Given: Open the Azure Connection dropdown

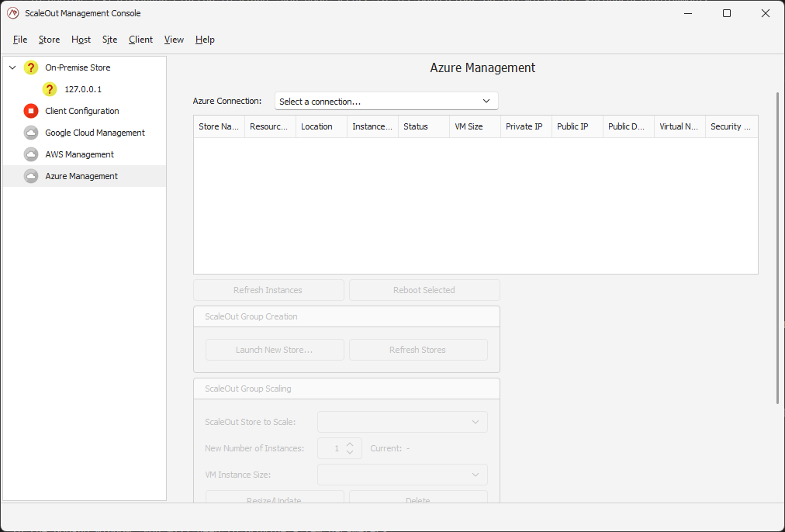Looking at the screenshot, I should click(386, 101).
